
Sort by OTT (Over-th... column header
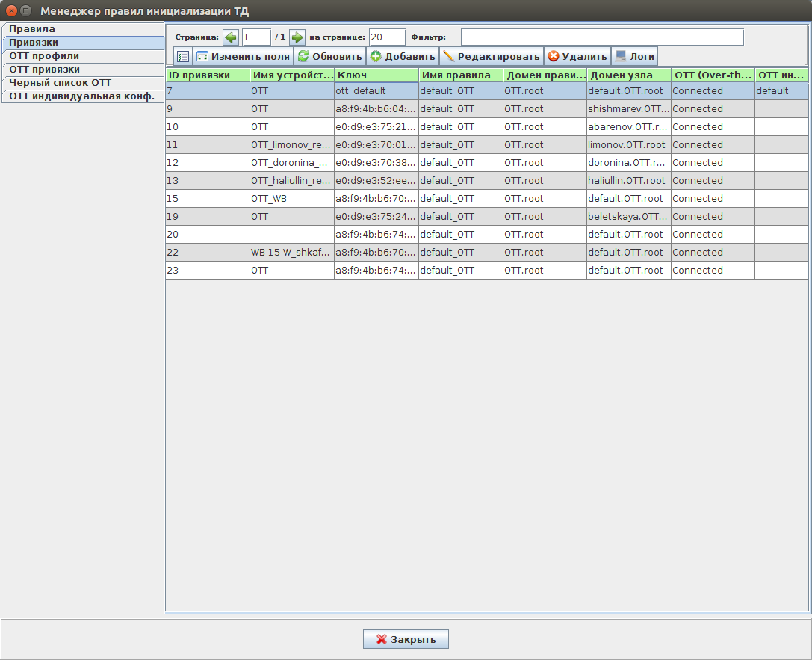pos(713,75)
